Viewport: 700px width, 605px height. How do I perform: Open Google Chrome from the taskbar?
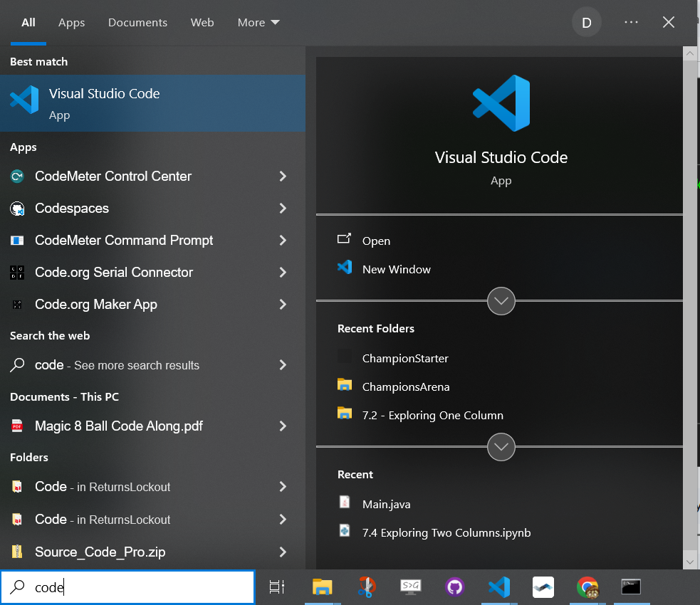click(x=587, y=586)
